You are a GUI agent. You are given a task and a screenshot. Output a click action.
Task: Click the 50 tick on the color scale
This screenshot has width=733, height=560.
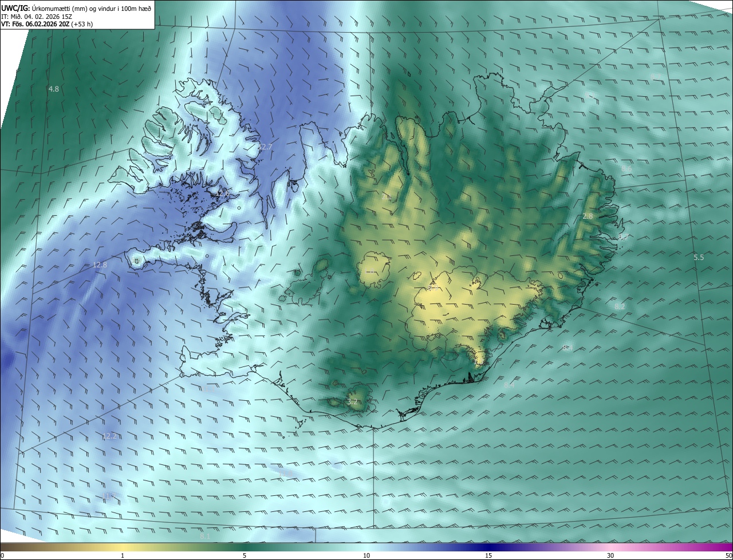click(728, 555)
